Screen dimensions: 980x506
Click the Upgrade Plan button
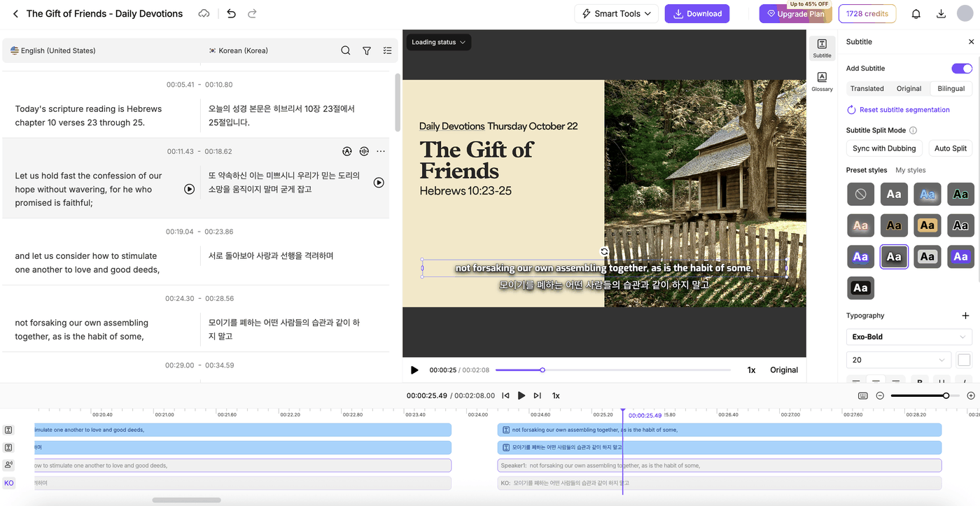[796, 13]
